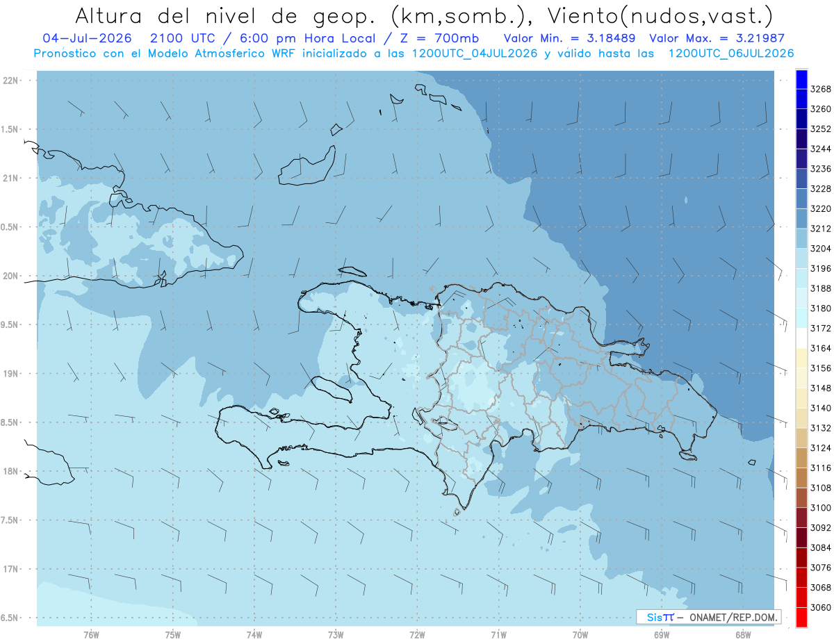This screenshot has height=644, width=834.
Task: Click the legend value '3268'
Action: 821,90
